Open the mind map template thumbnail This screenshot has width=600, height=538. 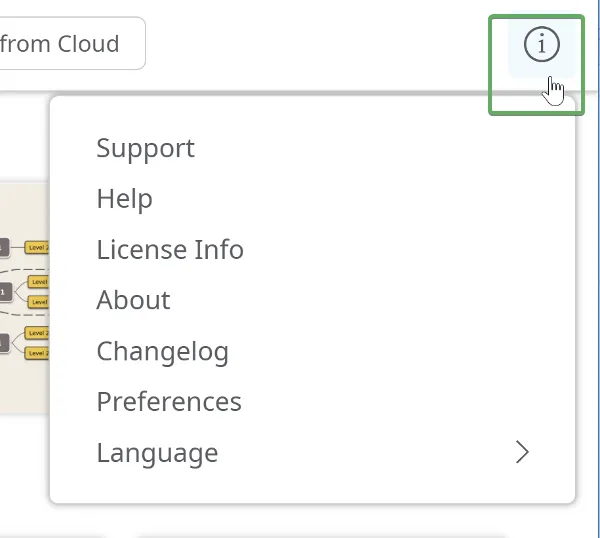(x=24, y=297)
